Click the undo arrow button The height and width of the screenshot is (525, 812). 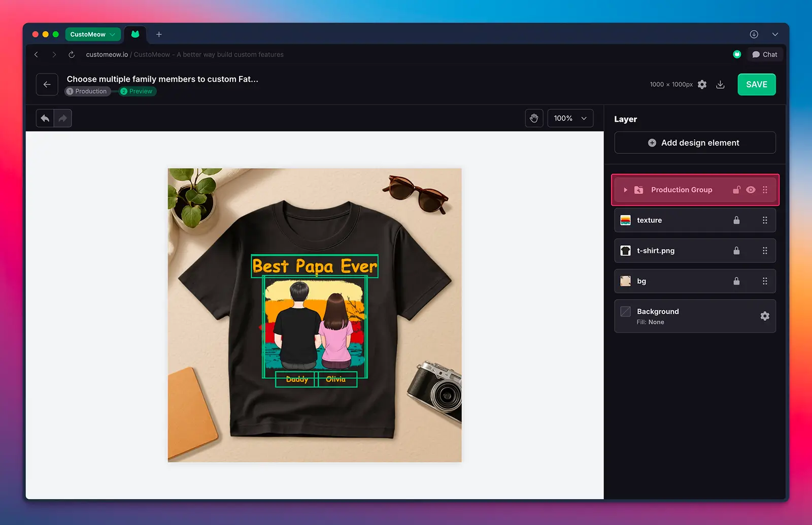tap(45, 118)
